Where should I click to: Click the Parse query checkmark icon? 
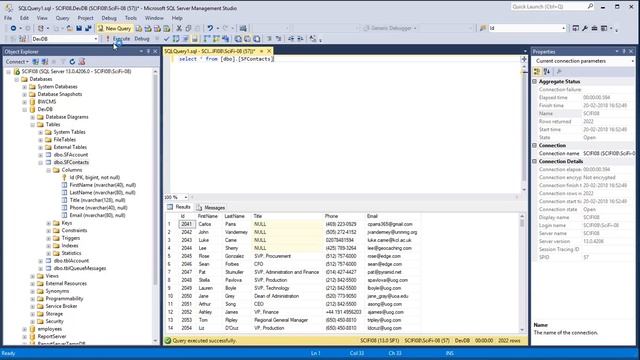166,39
